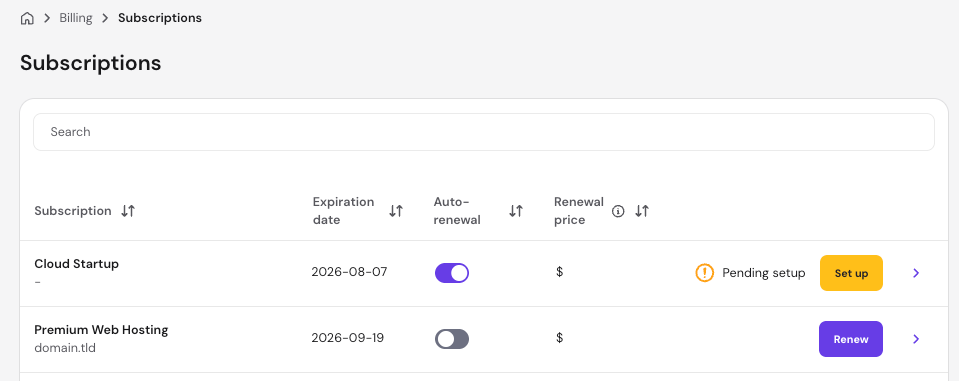Image resolution: width=959 pixels, height=381 pixels.
Task: Click the Set up button
Action: click(851, 273)
